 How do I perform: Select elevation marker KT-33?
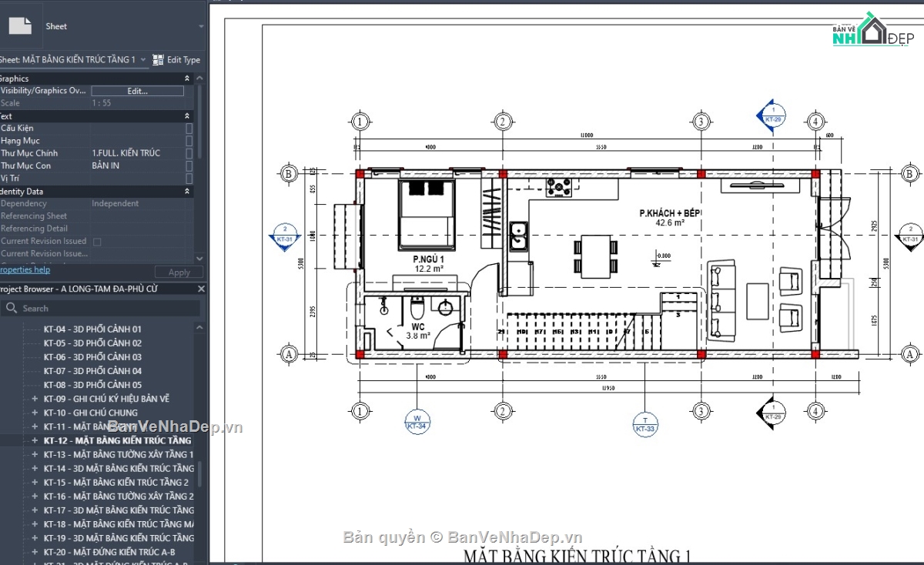coord(644,424)
